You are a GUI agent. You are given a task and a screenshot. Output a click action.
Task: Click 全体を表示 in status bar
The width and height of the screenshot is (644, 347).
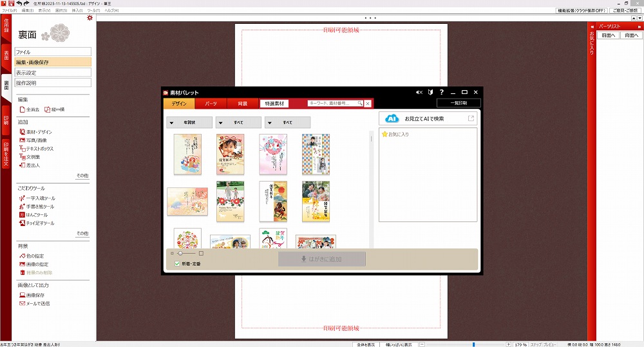click(x=366, y=344)
